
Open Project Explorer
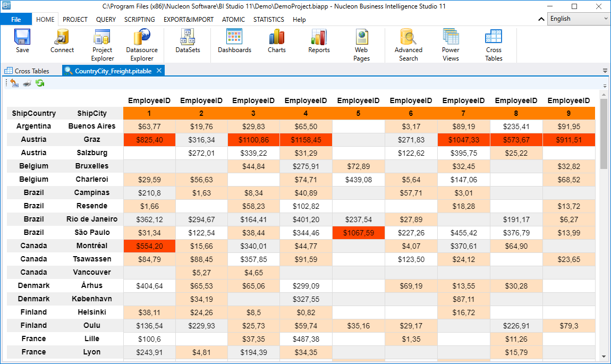(x=103, y=45)
